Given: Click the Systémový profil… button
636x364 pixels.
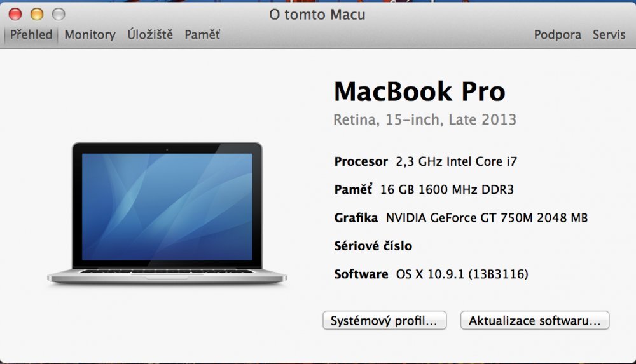Looking at the screenshot, I should pos(385,320).
